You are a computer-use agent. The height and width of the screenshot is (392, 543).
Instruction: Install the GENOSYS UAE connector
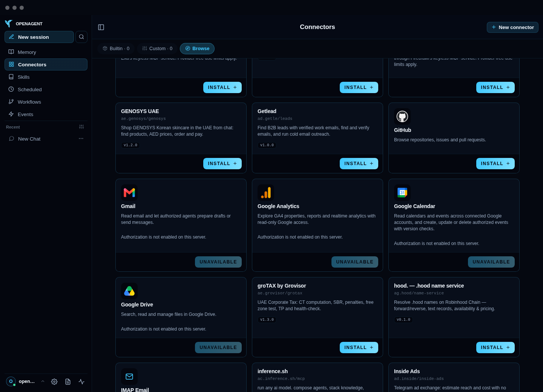(x=222, y=164)
